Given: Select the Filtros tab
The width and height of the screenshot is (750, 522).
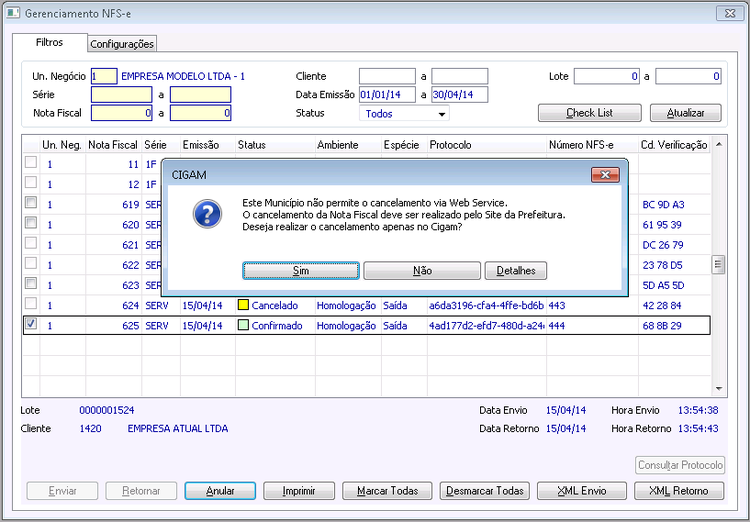Looking at the screenshot, I should coord(49,42).
